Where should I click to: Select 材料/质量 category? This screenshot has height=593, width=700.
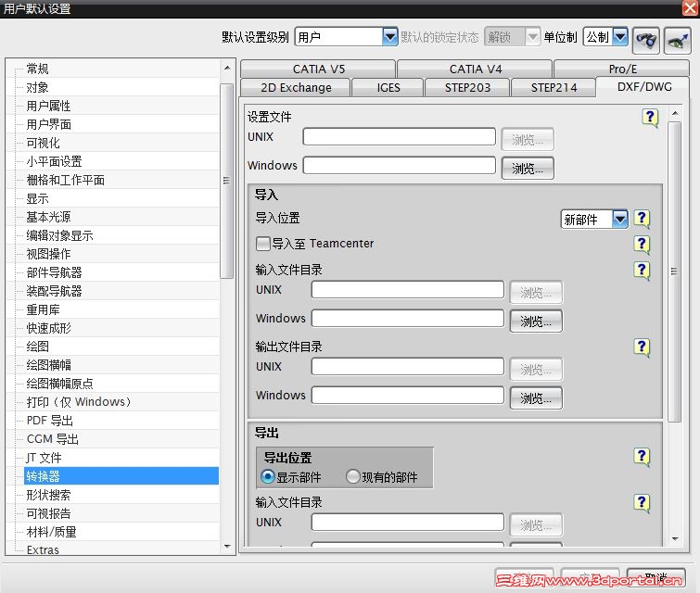click(51, 532)
